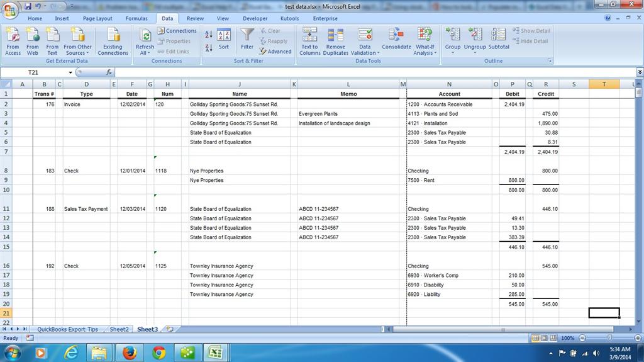Open Outline group dialog launcher
Screen dimensions: 644x362
pyautogui.click(x=550, y=61)
